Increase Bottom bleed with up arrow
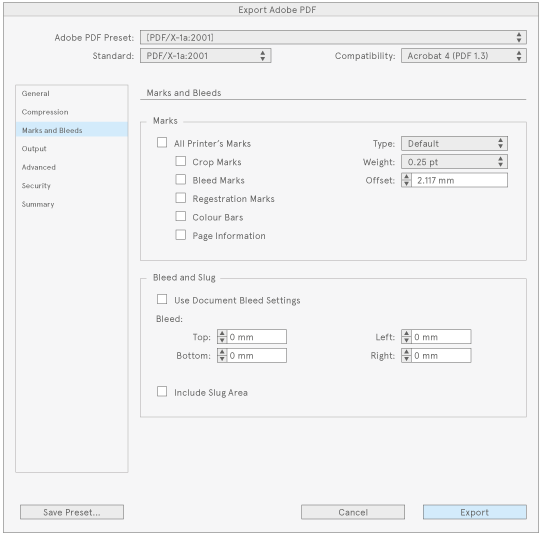This screenshot has width=540, height=535. pyautogui.click(x=222, y=352)
